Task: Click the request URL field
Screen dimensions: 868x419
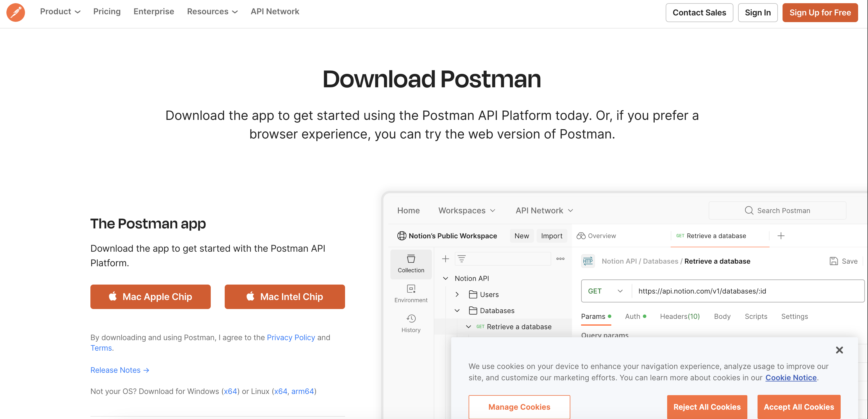Action: coord(747,291)
